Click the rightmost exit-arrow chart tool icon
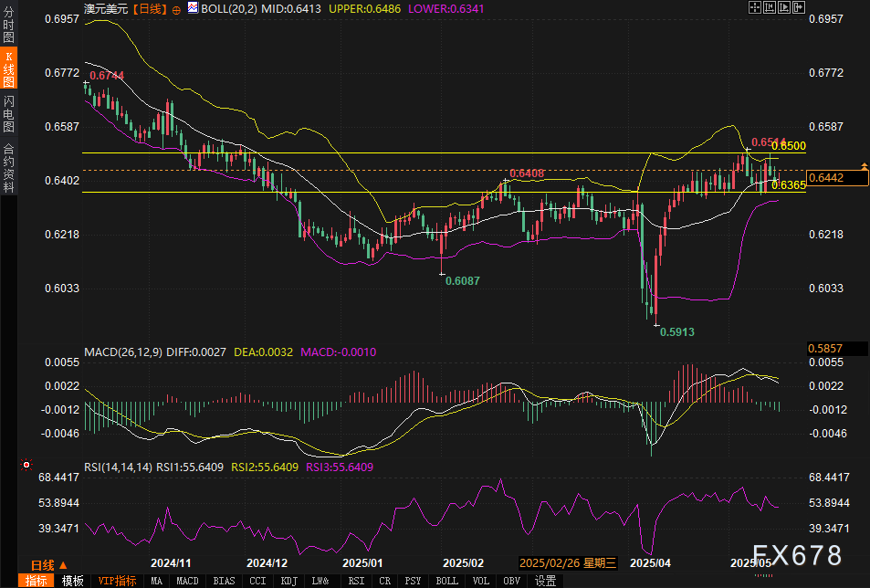 click(799, 7)
